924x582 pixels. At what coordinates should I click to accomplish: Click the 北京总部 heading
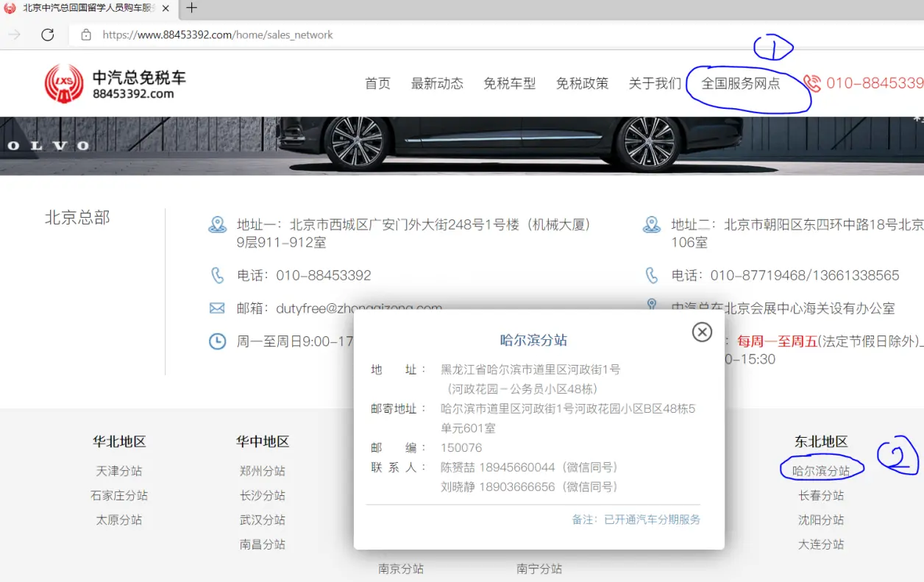click(77, 218)
